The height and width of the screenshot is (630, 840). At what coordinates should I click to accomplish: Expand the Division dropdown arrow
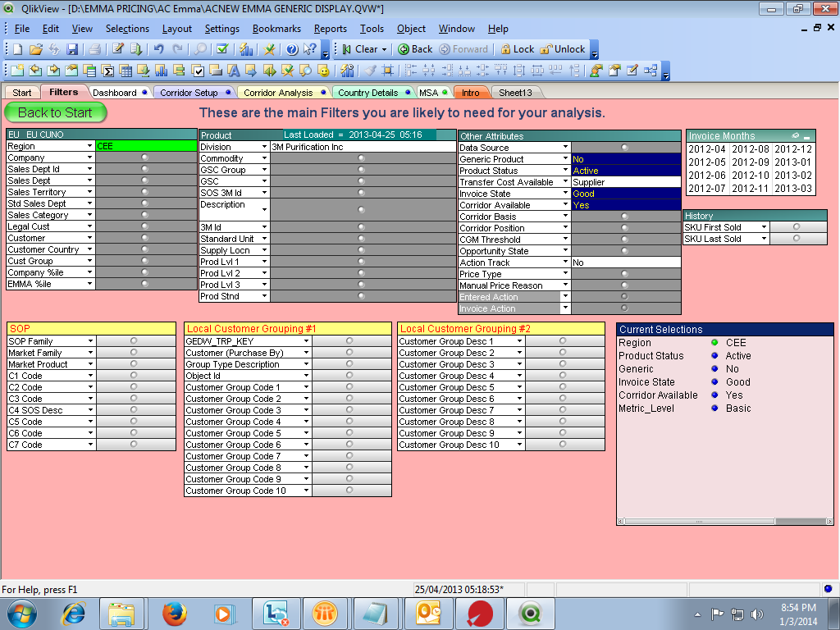pos(264,148)
